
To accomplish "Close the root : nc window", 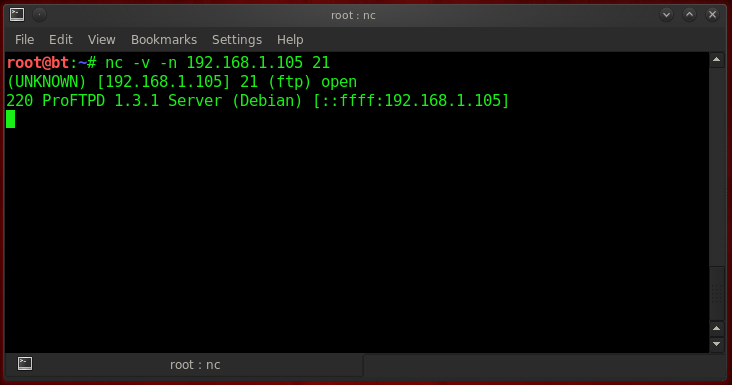I will coord(712,15).
